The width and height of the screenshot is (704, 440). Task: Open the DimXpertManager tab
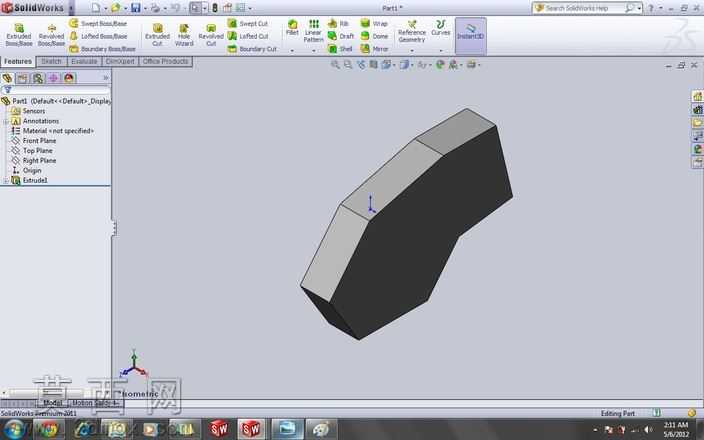pyautogui.click(x=53, y=78)
